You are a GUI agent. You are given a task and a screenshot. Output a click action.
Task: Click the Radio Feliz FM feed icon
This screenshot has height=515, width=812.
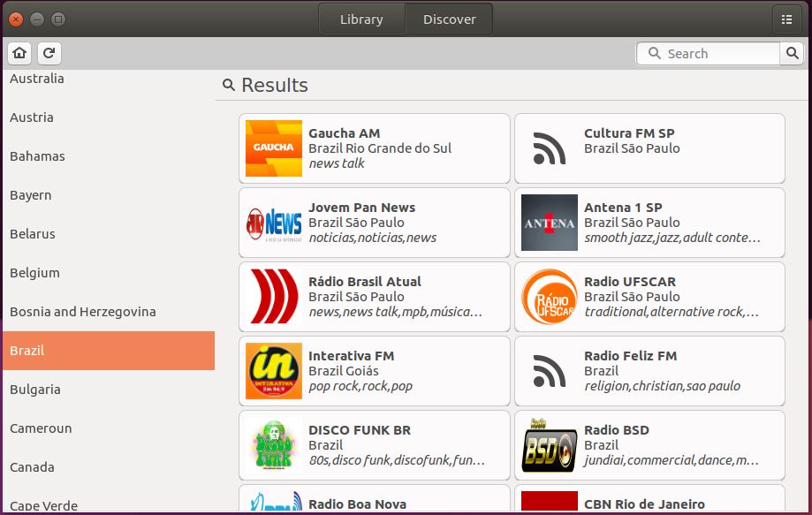[x=550, y=371]
